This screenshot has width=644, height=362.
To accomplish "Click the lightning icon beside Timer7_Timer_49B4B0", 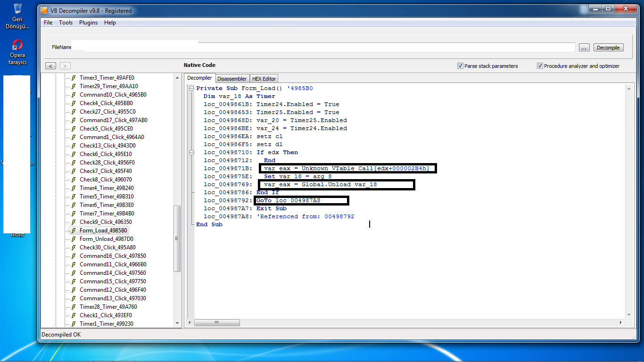I will point(74,214).
